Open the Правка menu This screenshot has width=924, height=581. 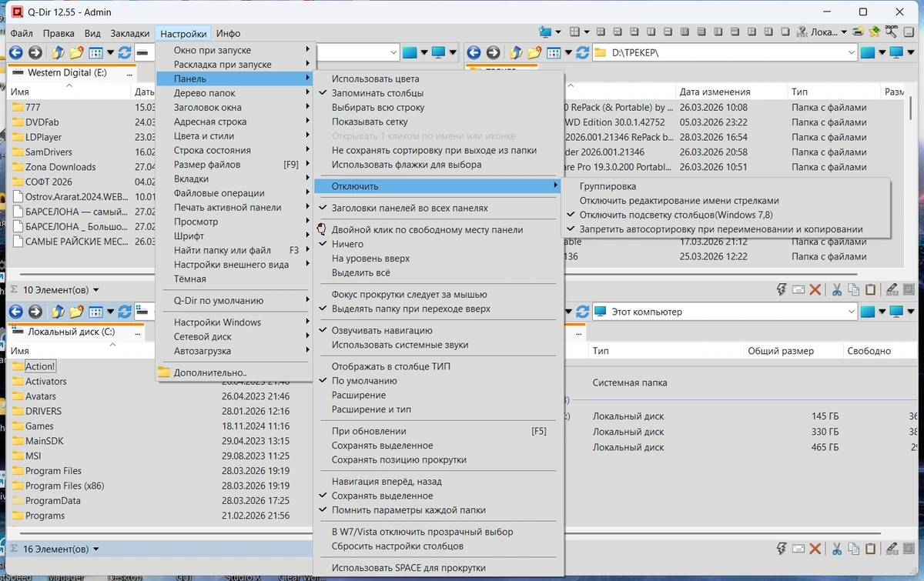click(x=59, y=33)
